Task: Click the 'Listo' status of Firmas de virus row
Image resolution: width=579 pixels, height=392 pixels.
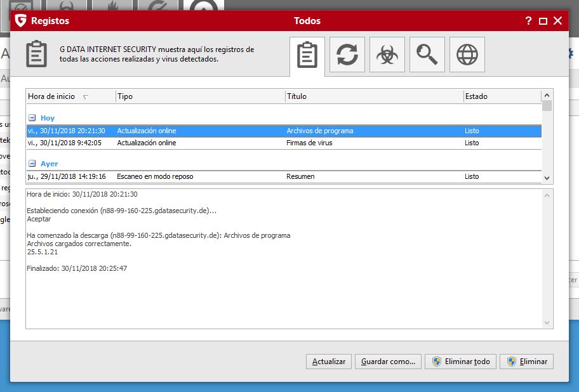Action: (x=472, y=143)
